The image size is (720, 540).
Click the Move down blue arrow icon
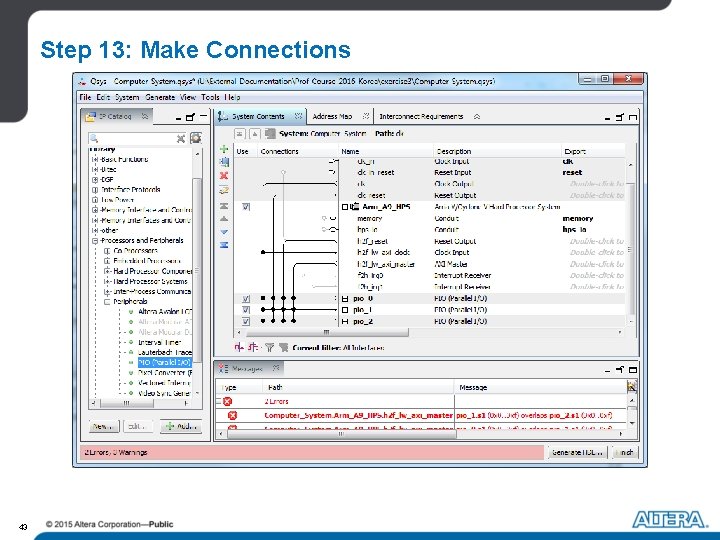pos(224,232)
